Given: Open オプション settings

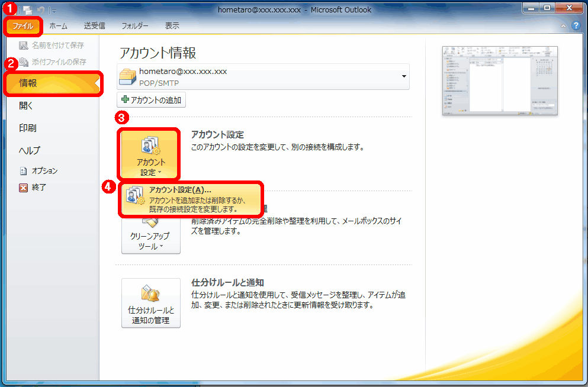Looking at the screenshot, I should 38,171.
